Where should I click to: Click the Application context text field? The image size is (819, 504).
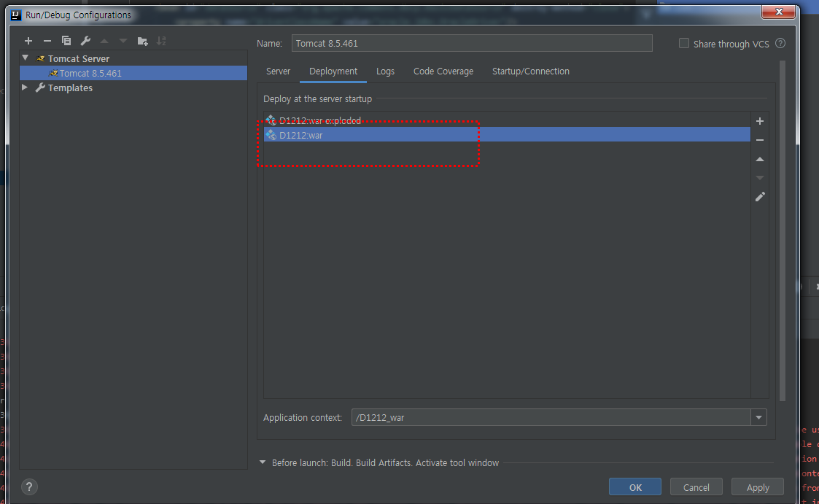551,417
